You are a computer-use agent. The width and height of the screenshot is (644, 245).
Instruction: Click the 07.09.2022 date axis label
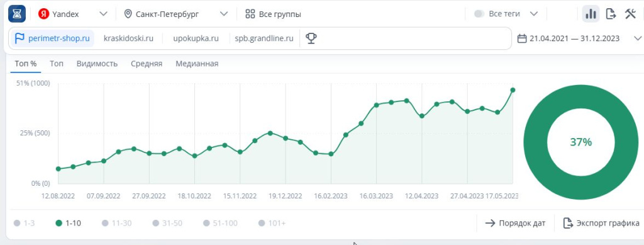click(104, 196)
